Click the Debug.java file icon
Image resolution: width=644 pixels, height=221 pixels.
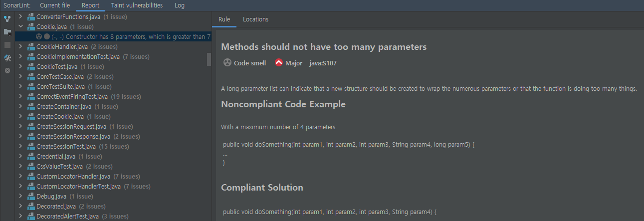click(31, 196)
